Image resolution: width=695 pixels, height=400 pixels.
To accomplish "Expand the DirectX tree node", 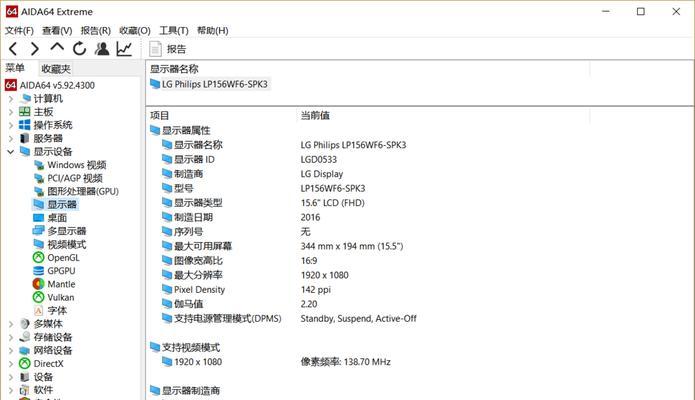I will click(x=11, y=364).
